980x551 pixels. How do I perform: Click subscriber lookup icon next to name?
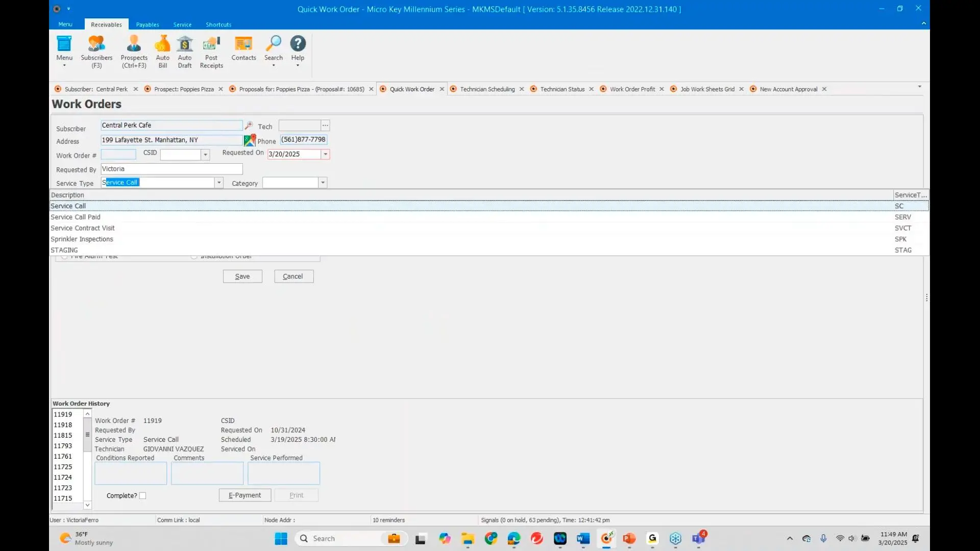click(249, 126)
